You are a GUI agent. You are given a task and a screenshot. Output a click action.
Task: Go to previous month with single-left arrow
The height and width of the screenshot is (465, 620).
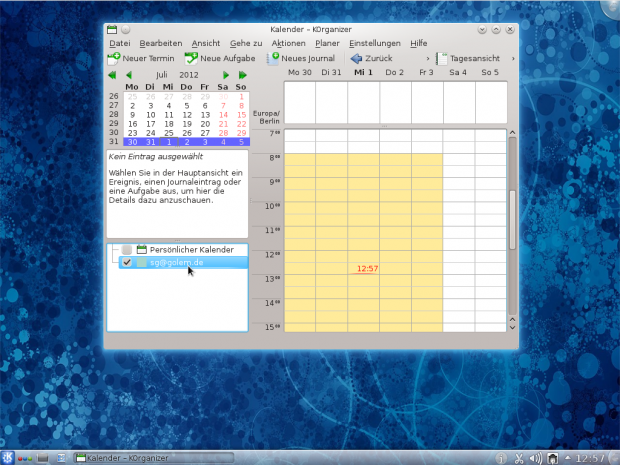129,75
